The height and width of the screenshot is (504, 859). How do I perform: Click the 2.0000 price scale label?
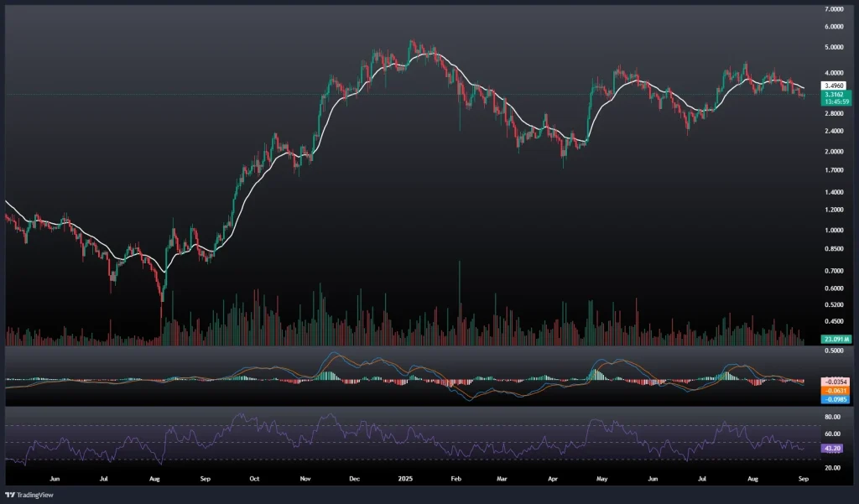pyautogui.click(x=836, y=152)
